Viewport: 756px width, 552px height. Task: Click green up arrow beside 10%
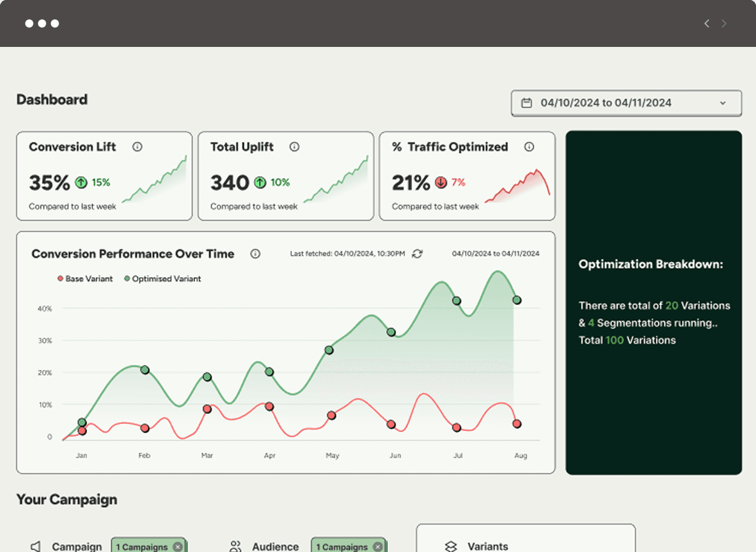pyautogui.click(x=260, y=182)
